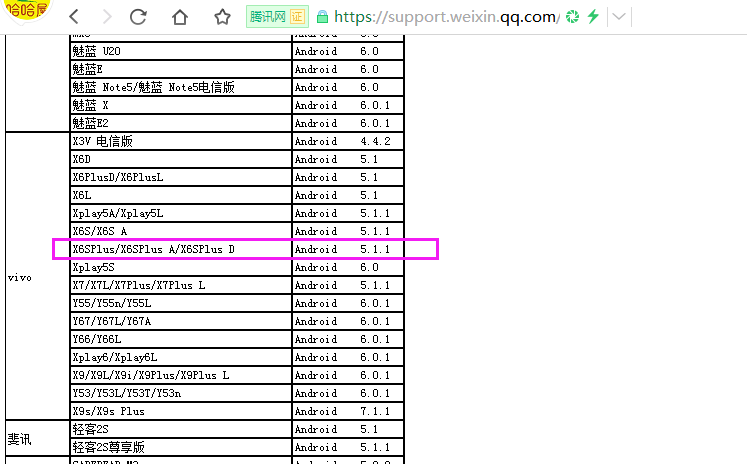Select the 魅蓝 Note5/魅蓝 Note5电信版 cell

181,87
